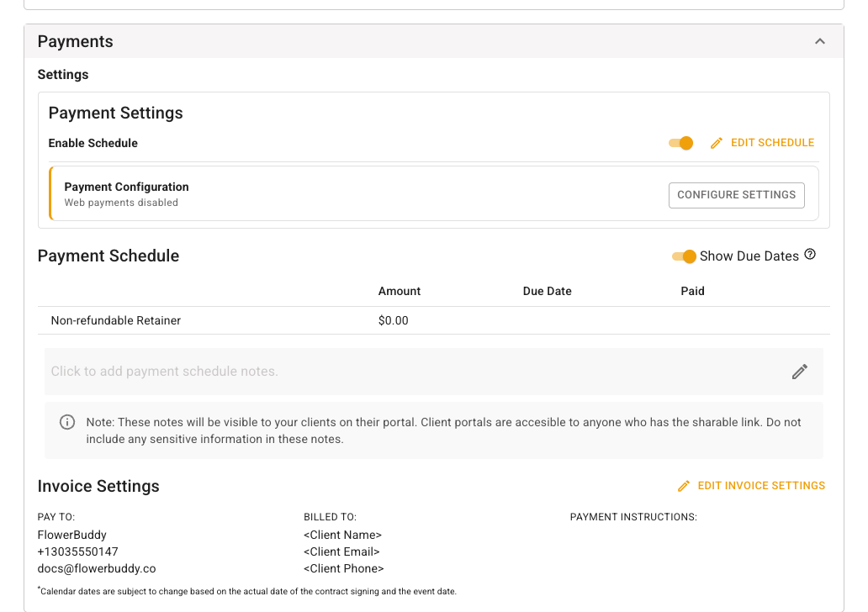
Task: Click the info icon in the notes warning
Action: point(67,422)
